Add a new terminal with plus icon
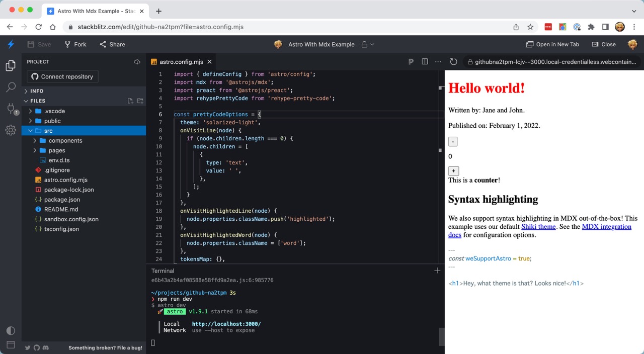 pos(437,271)
